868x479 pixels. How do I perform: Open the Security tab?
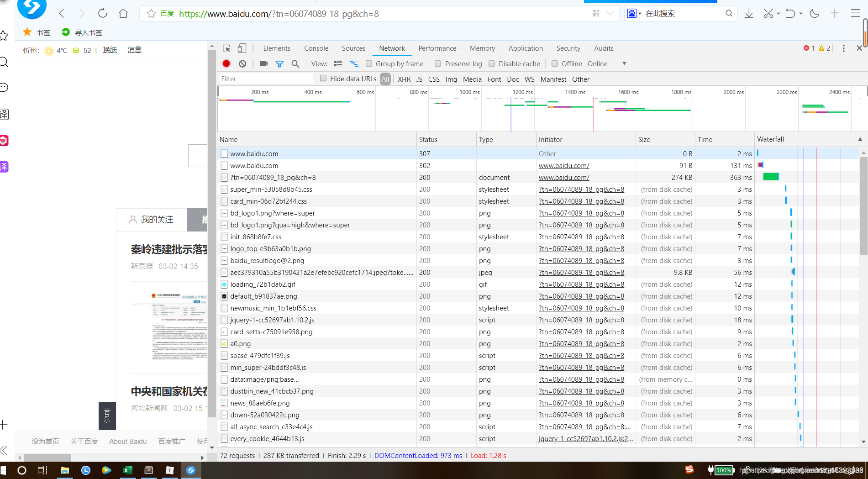(568, 48)
